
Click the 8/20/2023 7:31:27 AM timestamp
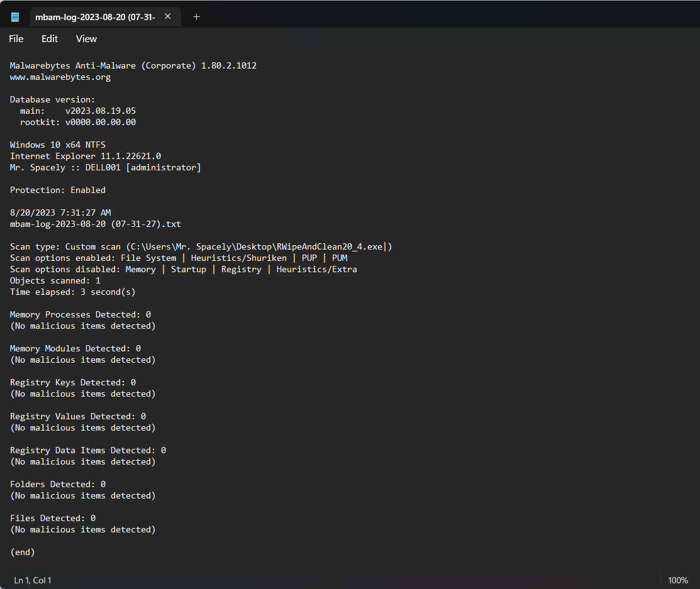(x=60, y=213)
